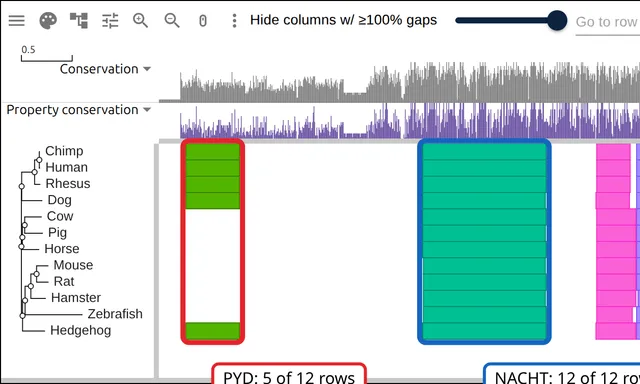Select the Hamster tree label
This screenshot has height=384, width=640.
76,298
